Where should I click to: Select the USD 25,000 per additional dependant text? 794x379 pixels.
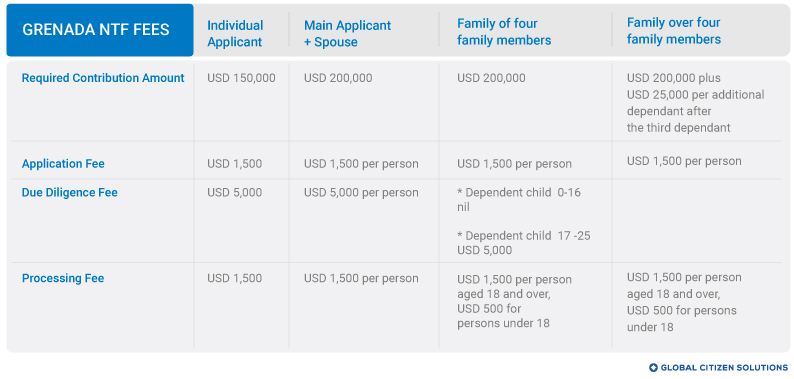point(695,95)
